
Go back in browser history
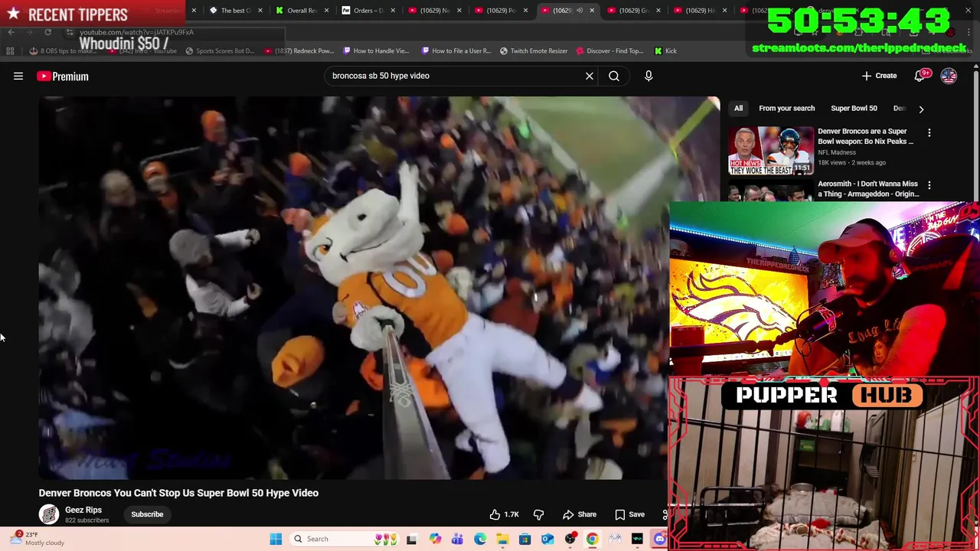click(x=11, y=32)
